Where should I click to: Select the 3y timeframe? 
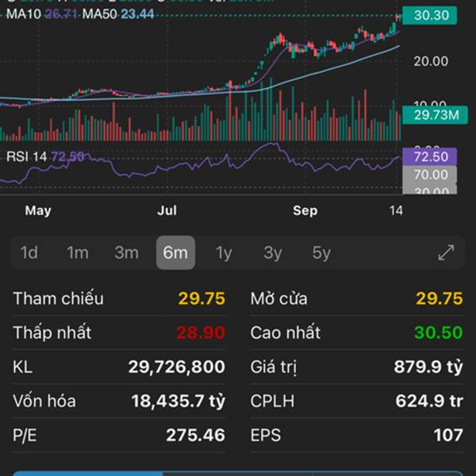point(272,253)
